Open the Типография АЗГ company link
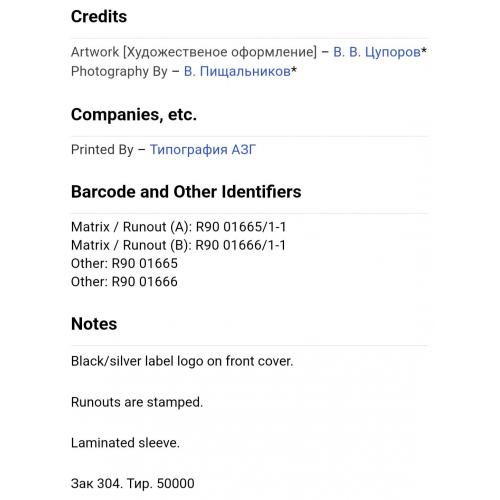Image resolution: width=500 pixels, height=500 pixels. click(x=203, y=150)
